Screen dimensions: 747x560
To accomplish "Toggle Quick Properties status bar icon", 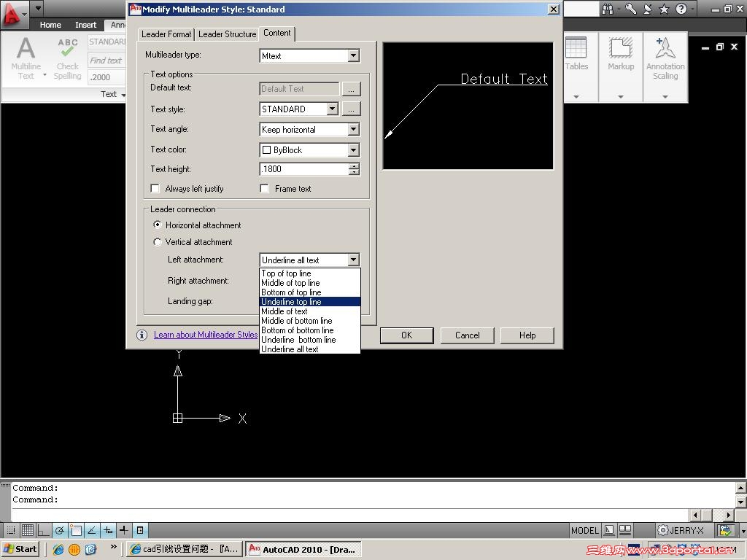I will point(140,530).
